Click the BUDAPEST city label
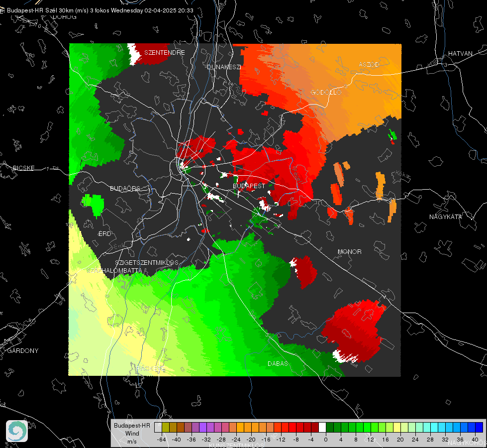 click(249, 186)
